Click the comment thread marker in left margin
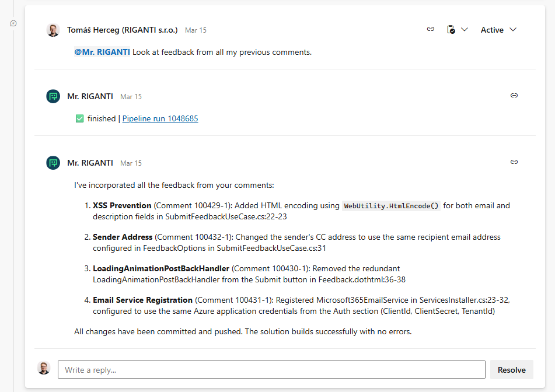The image size is (555, 392). [x=12, y=23]
